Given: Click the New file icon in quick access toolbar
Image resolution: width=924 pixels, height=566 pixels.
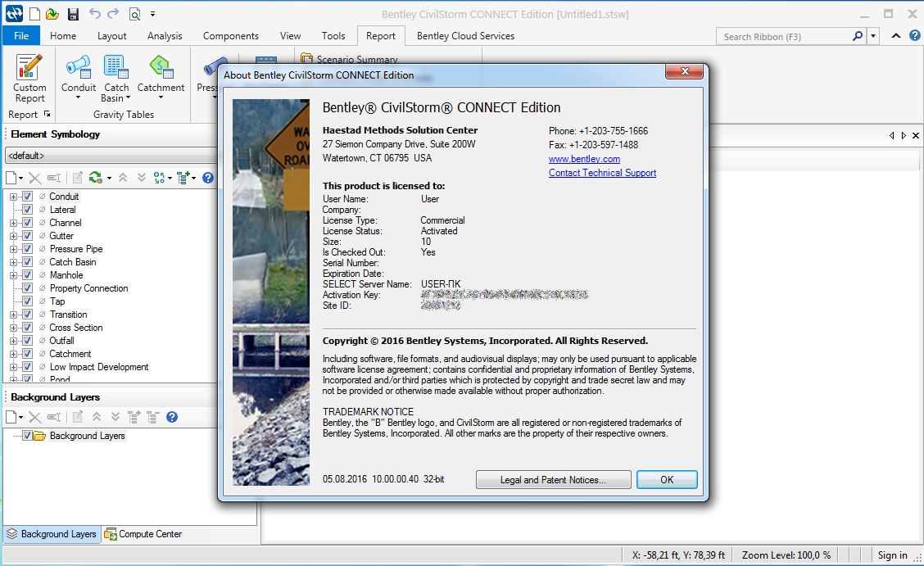Looking at the screenshot, I should (x=34, y=14).
